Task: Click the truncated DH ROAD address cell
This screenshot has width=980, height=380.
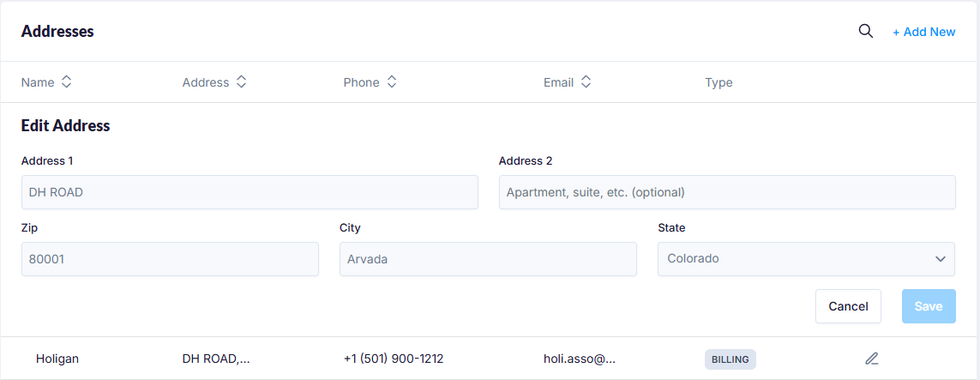Action: click(216, 359)
